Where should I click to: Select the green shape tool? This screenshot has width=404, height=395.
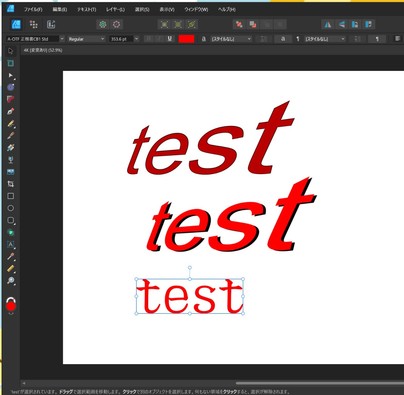(x=11, y=232)
